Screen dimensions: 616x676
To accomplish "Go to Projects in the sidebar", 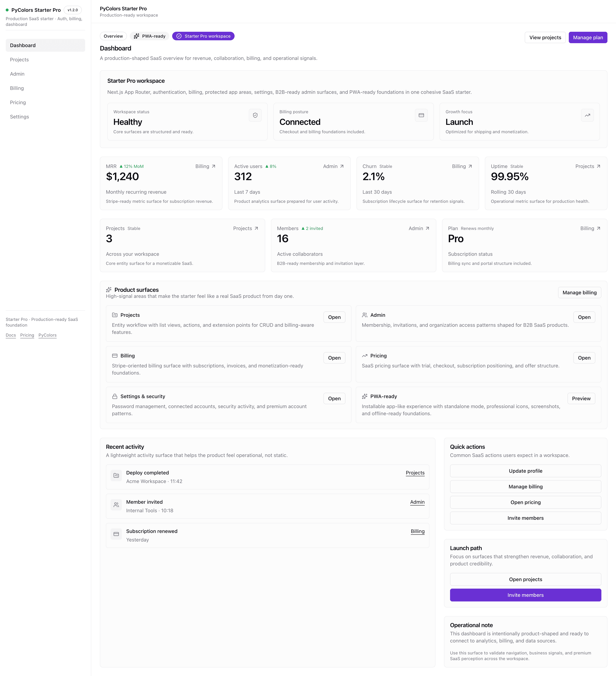I will (x=45, y=60).
